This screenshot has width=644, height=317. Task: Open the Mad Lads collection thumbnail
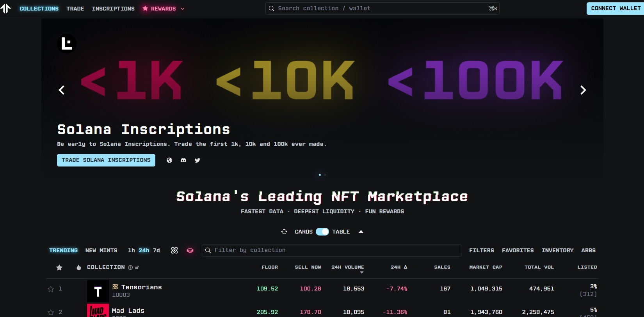coord(98,310)
